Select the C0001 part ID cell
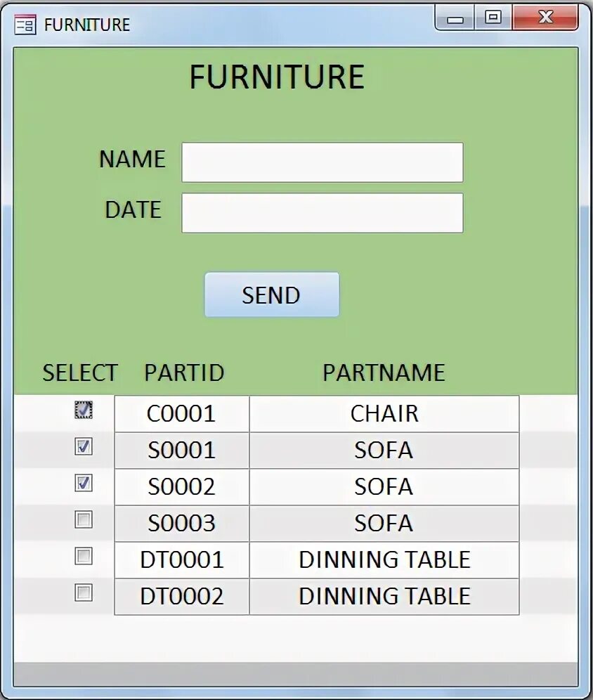The image size is (593, 700). point(181,413)
